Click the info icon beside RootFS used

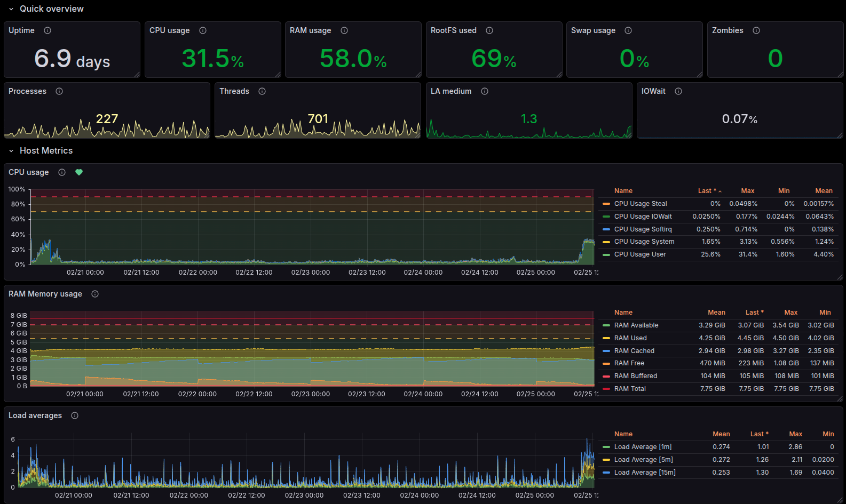(489, 30)
